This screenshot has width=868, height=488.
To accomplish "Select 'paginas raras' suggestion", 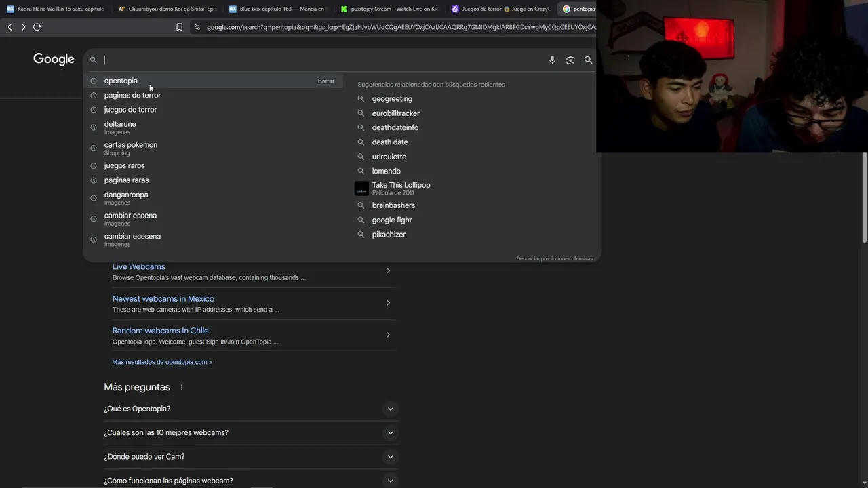I will (126, 180).
